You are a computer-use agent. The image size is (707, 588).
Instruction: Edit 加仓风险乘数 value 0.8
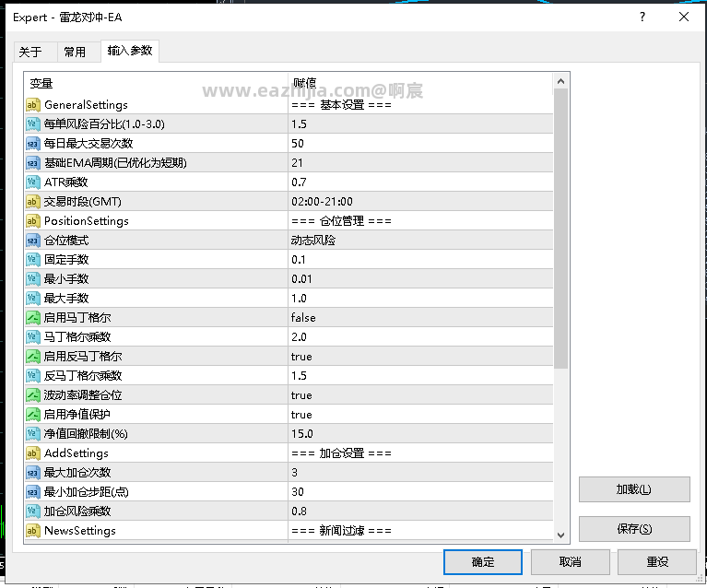(x=420, y=512)
